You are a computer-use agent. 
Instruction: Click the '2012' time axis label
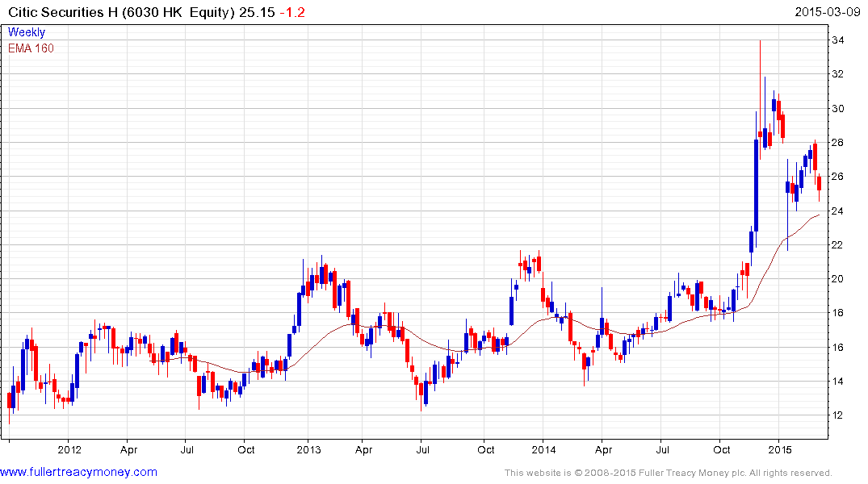pos(69,449)
